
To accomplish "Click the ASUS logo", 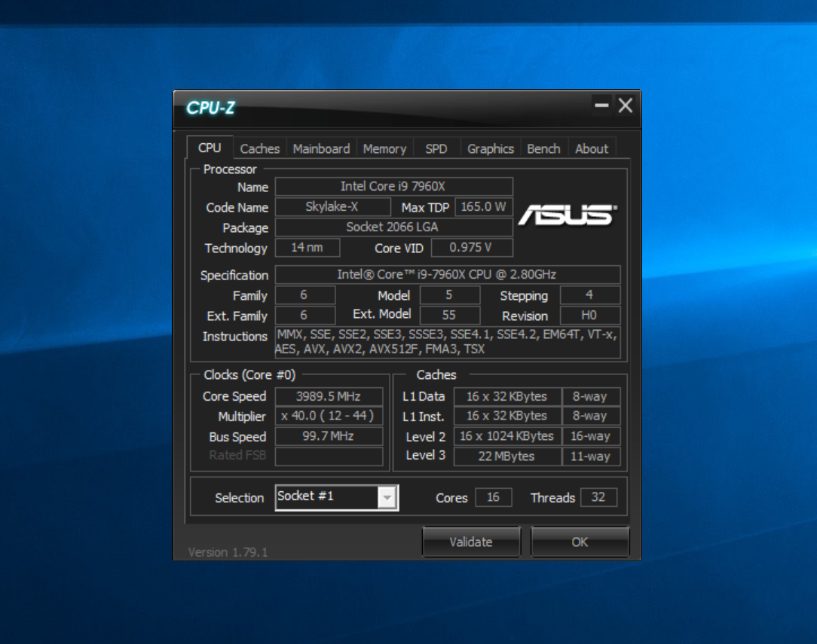I will click(568, 215).
